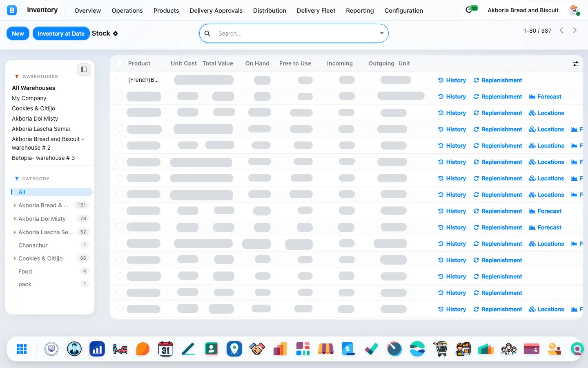
Task: Open Replenishment for the (French)B... row
Action: pyautogui.click(x=498, y=80)
